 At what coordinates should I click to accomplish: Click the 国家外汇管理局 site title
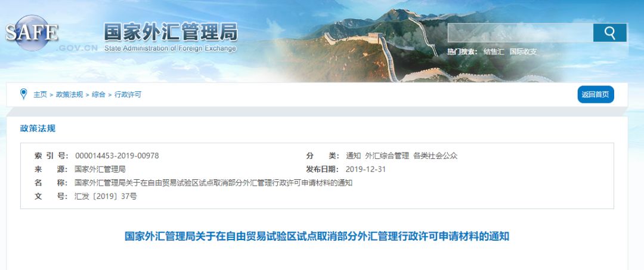click(x=171, y=32)
